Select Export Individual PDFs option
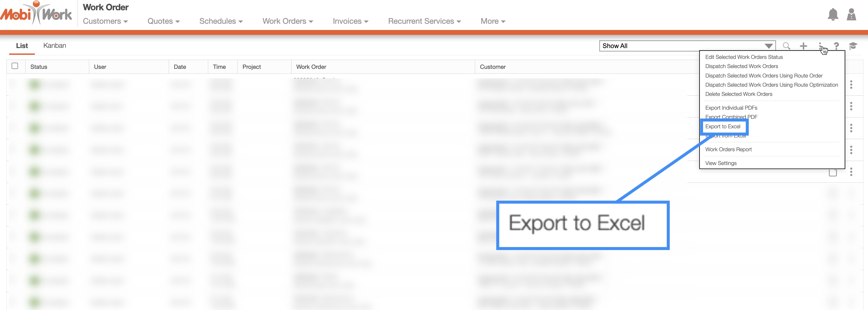 pos(731,108)
